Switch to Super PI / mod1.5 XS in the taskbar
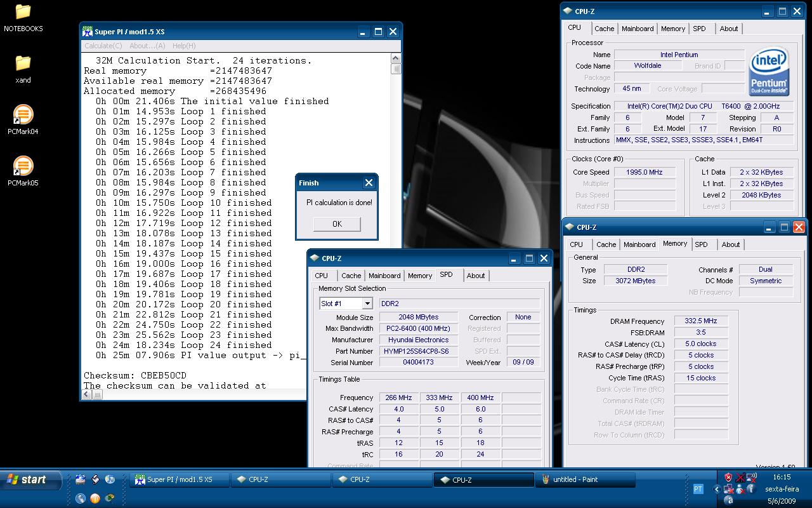This screenshot has height=508, width=812. coord(180,479)
